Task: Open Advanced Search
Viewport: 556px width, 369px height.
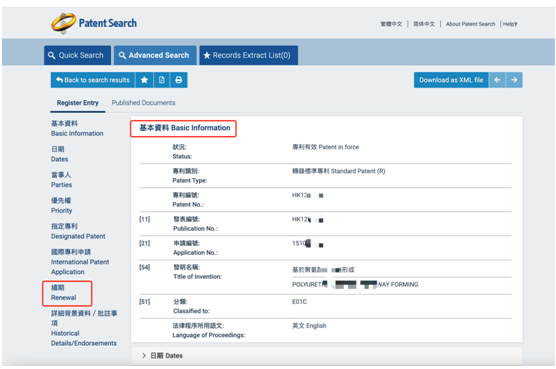Action: [x=155, y=55]
